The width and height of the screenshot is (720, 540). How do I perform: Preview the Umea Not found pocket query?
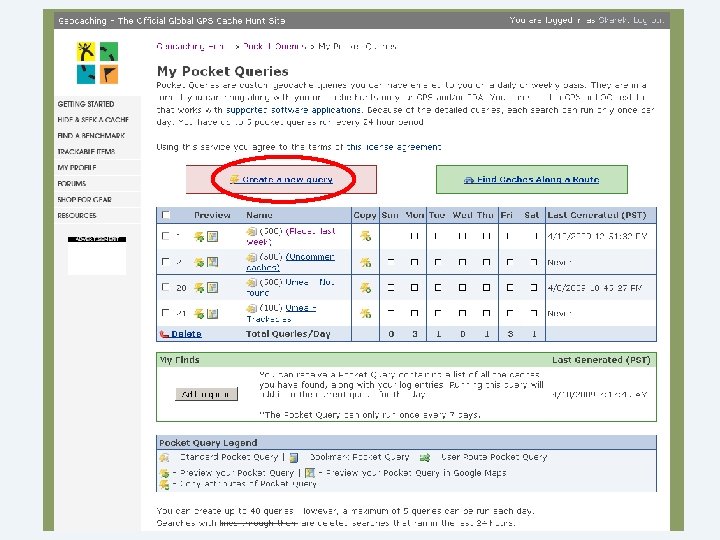[199, 288]
